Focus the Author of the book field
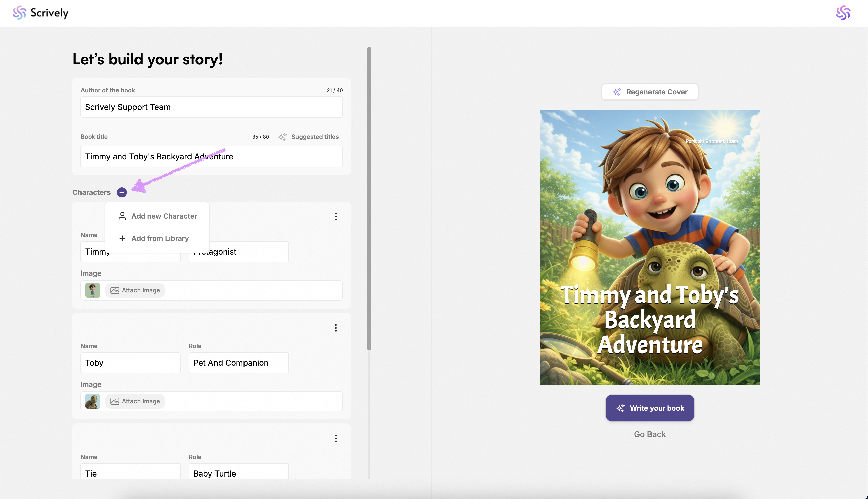Screen dimensions: 868x499 (x=211, y=107)
